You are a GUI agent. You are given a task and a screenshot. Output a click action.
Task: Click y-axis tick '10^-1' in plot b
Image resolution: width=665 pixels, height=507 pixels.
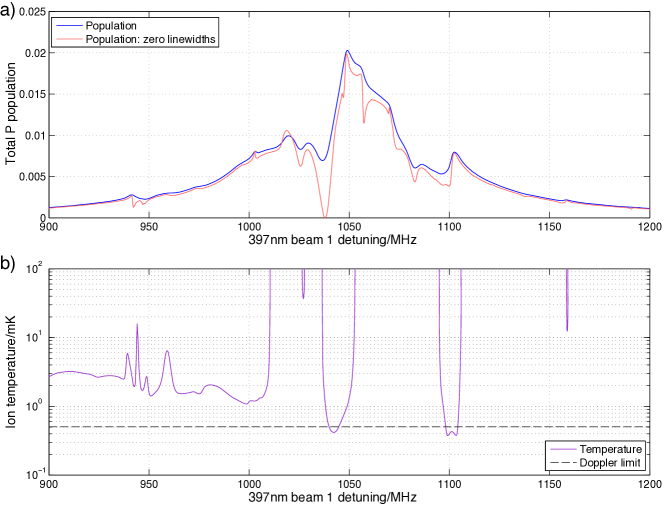pyautogui.click(x=36, y=475)
